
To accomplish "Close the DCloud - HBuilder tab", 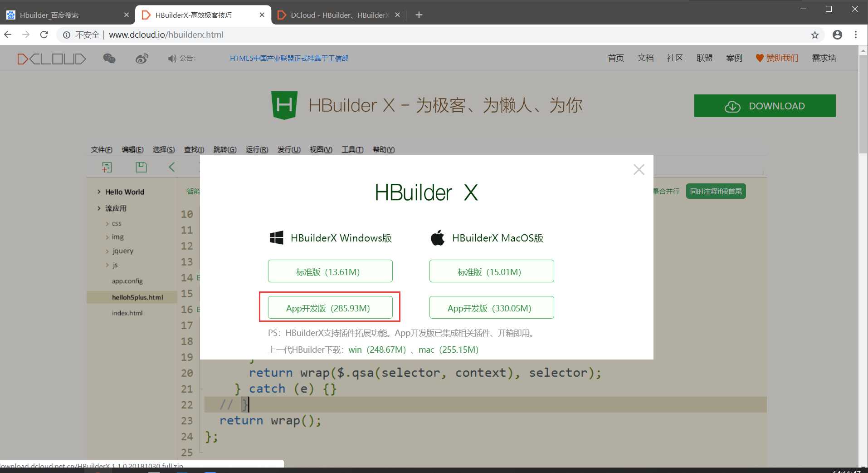I will coord(397,15).
